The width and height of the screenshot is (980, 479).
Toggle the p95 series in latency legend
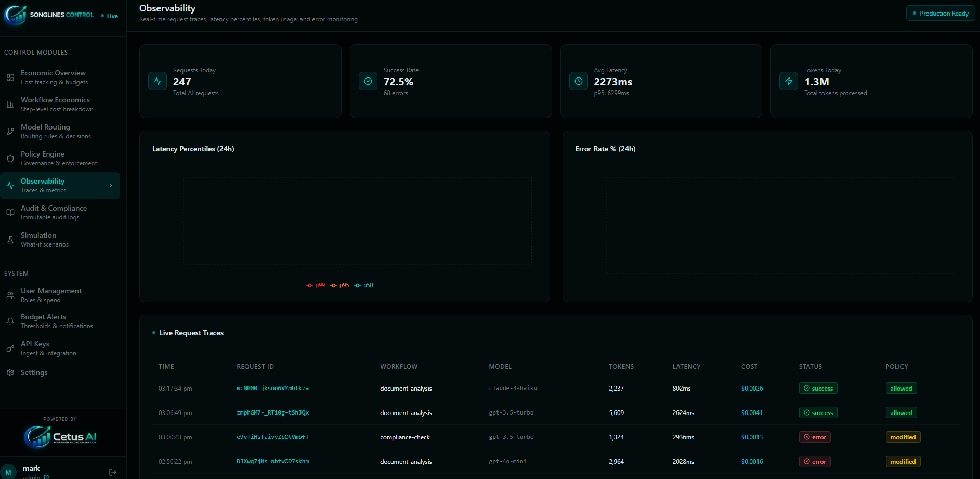339,286
